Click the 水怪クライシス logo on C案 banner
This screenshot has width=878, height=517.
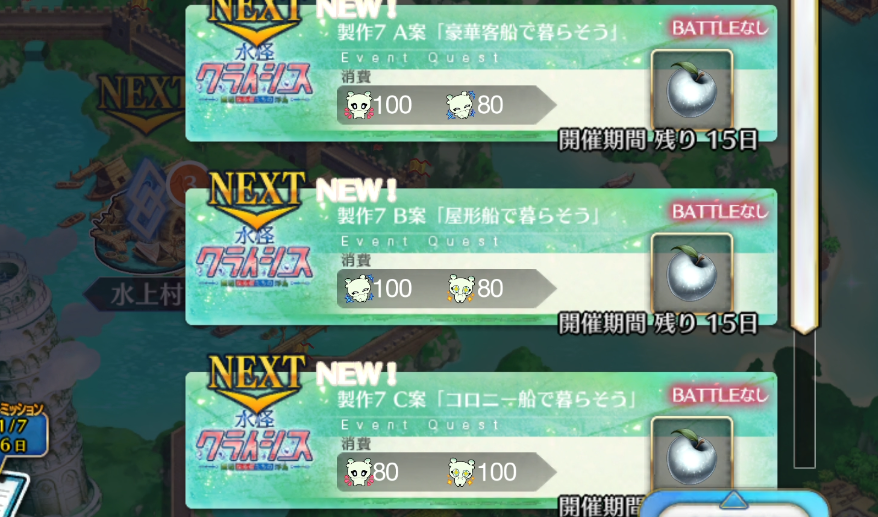point(254,447)
